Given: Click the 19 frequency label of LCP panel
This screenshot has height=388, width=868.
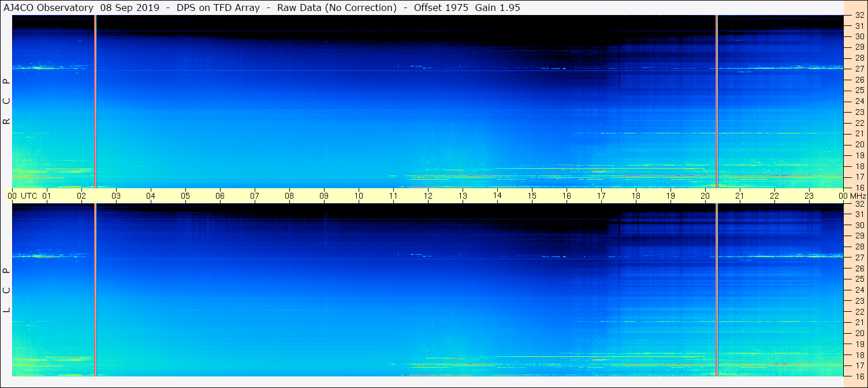Looking at the screenshot, I should 859,344.
